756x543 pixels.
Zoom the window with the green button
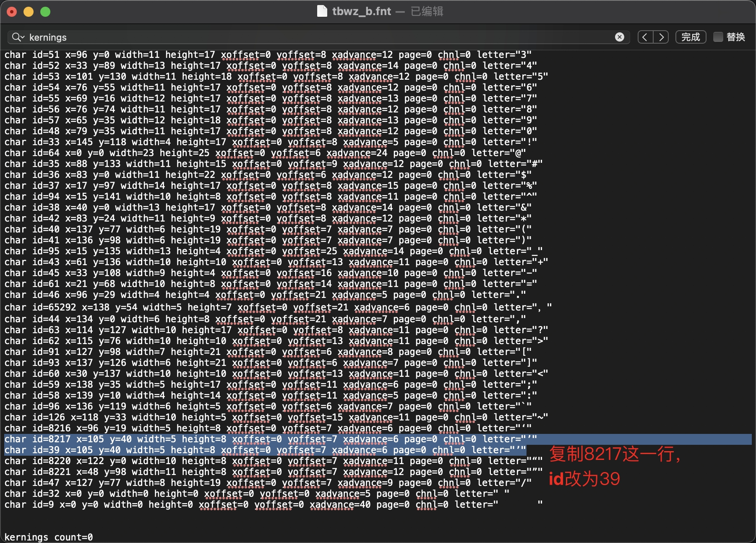[x=45, y=12]
